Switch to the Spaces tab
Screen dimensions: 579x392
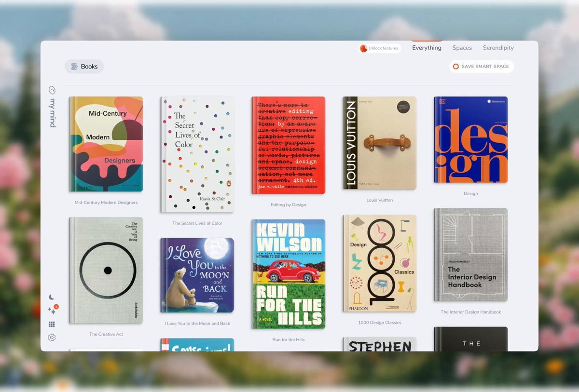pos(462,48)
